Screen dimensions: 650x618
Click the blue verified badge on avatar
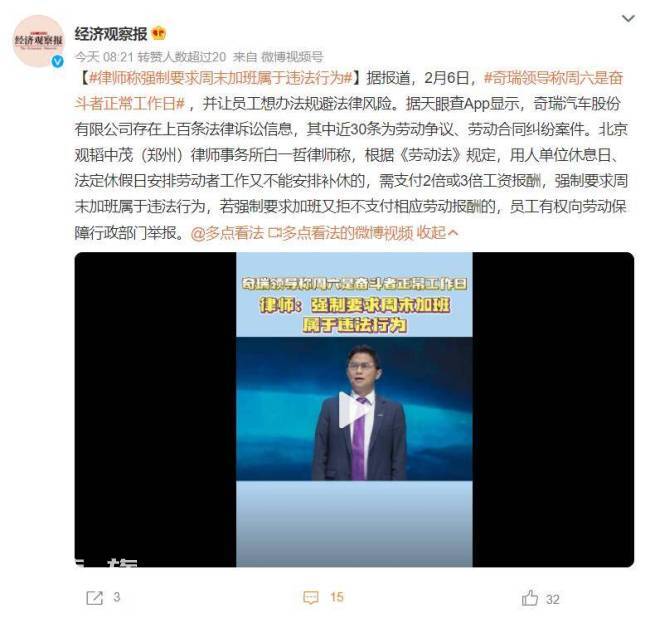(x=58, y=61)
